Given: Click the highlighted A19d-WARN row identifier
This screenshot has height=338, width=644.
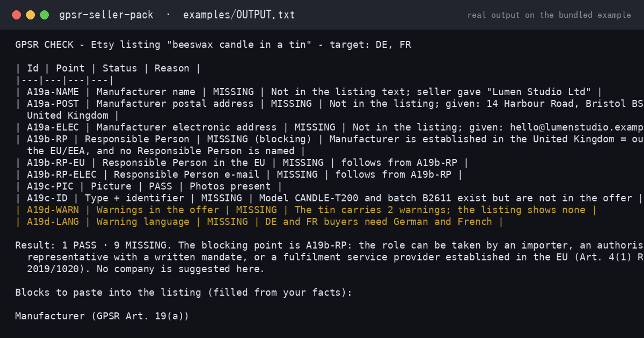Looking at the screenshot, I should click(x=53, y=210).
